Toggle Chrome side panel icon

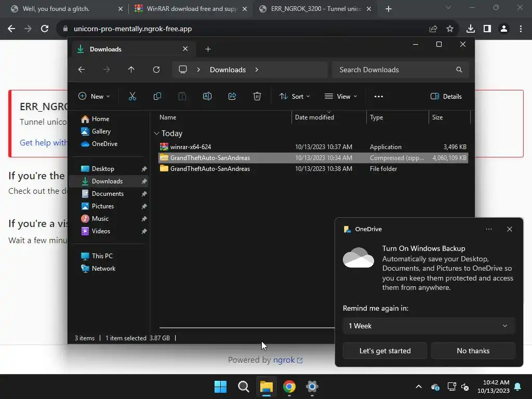click(x=487, y=29)
